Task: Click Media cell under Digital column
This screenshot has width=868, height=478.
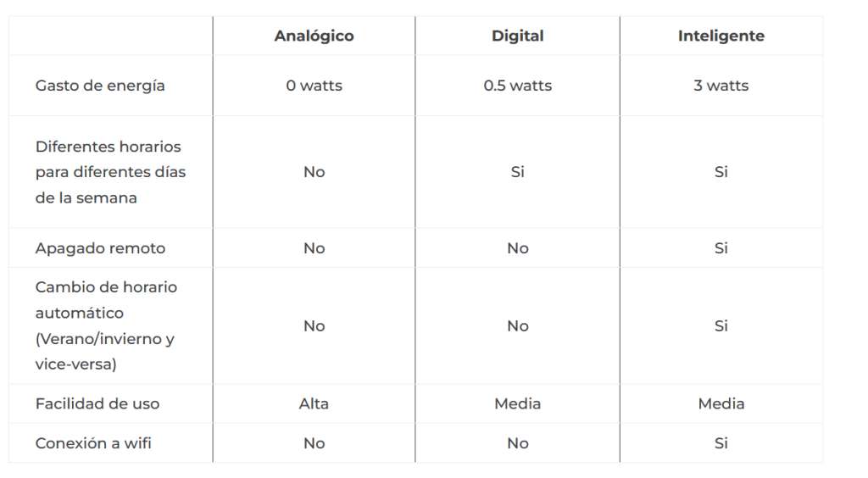Action: point(518,404)
